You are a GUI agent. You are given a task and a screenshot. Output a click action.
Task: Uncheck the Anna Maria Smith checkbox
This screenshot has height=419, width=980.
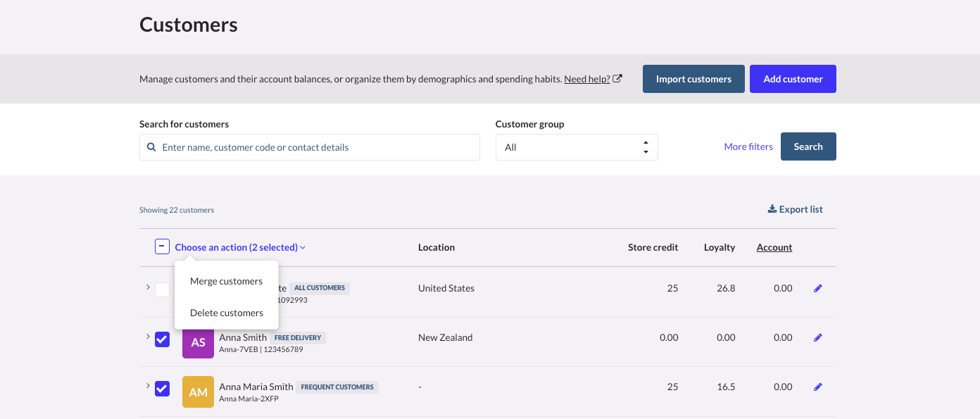click(162, 389)
